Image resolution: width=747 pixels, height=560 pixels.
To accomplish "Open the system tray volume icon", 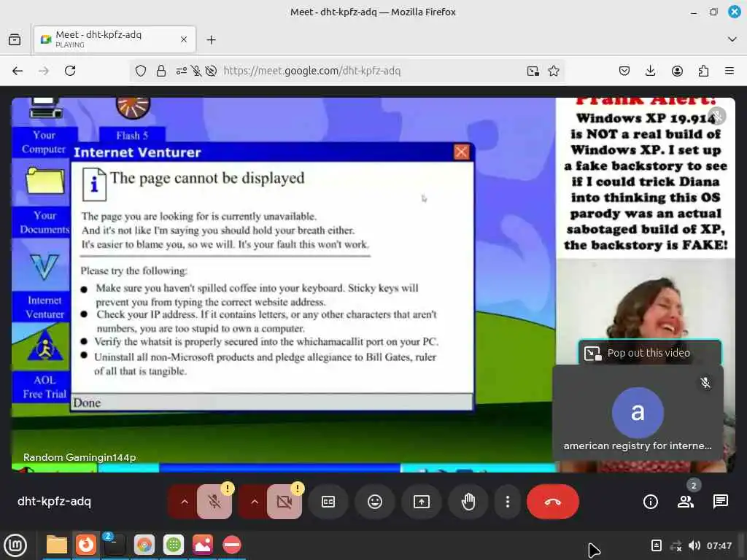I will pos(694,545).
